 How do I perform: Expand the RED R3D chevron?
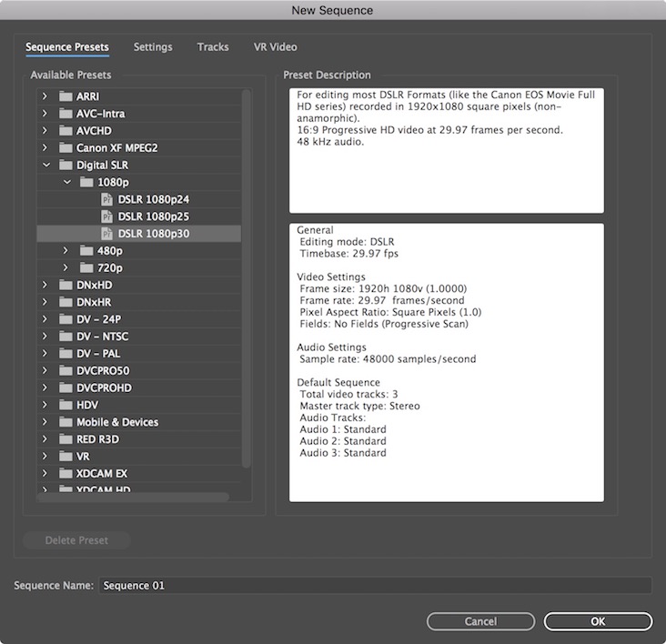click(45, 439)
